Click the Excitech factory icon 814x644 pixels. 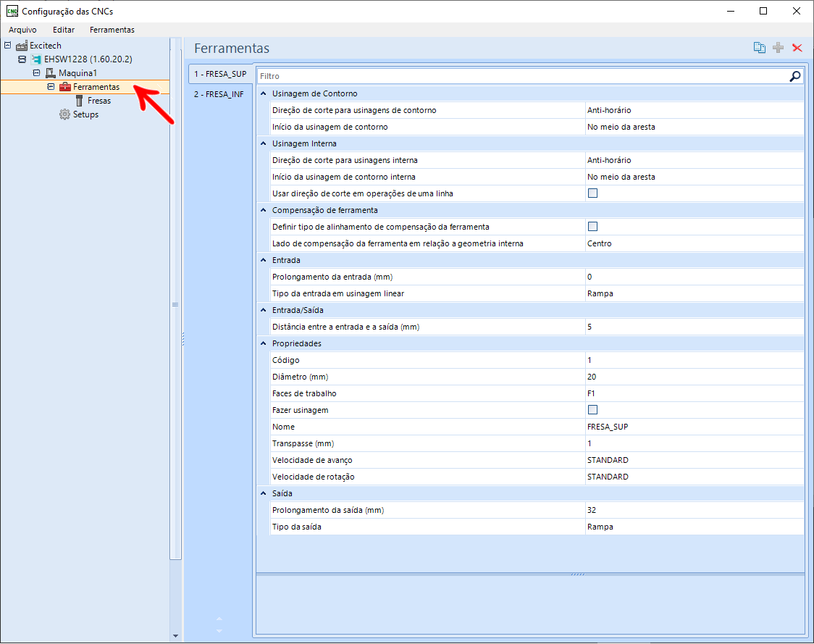(21, 46)
